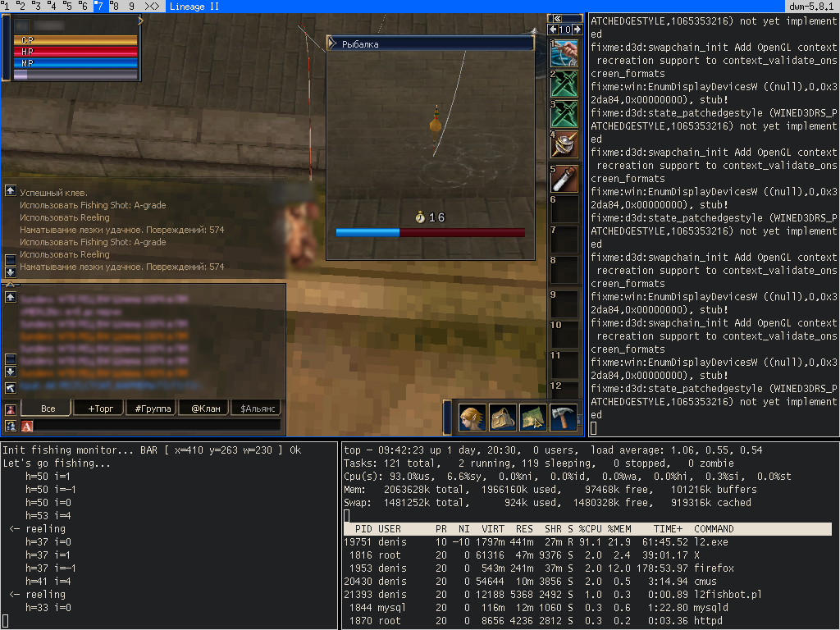Click the blue MP bar
Image resolution: width=840 pixels, height=630 pixels.
(75, 63)
